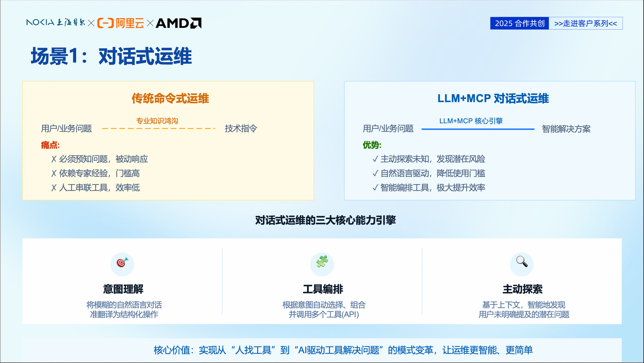Click the 对话式运维的三大核心能力引擎 subtitle
The image size is (644, 363).
(325, 220)
